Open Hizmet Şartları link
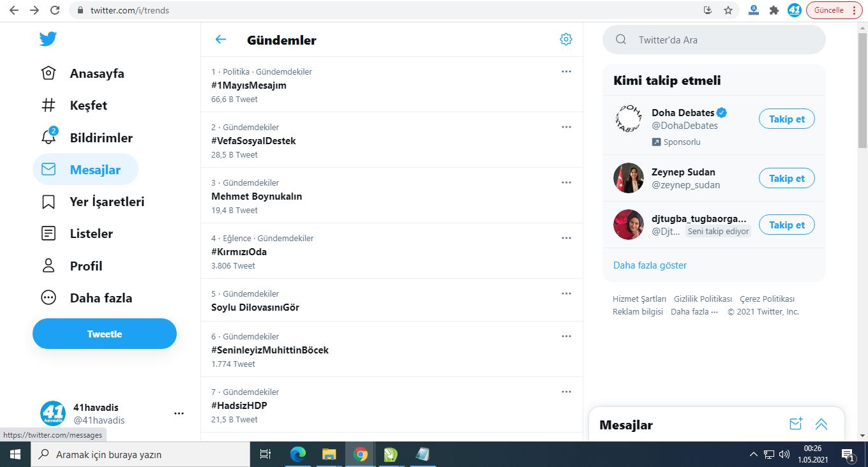Image resolution: width=868 pixels, height=467 pixels. tap(640, 299)
